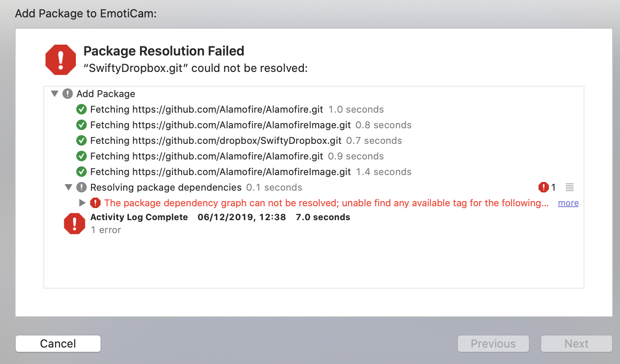
Task: Click the log text lines icon right of the error badge
Action: [x=569, y=187]
